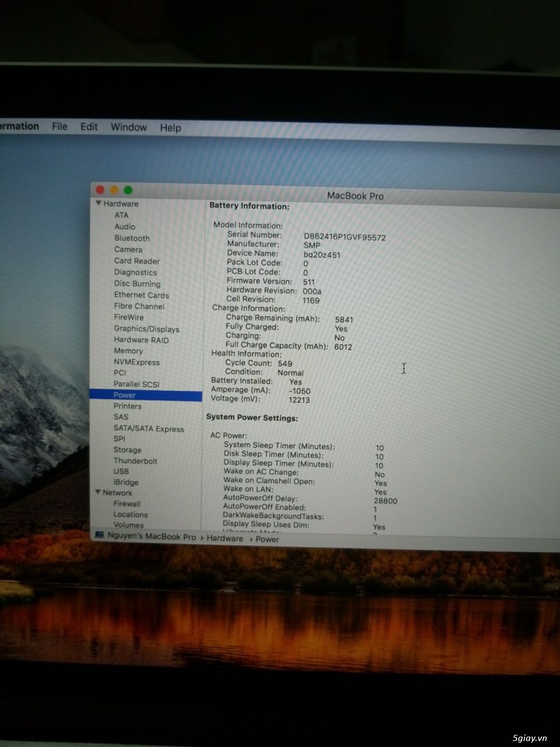Select Thunderbolt in the sidebar
560x747 pixels.
(135, 461)
